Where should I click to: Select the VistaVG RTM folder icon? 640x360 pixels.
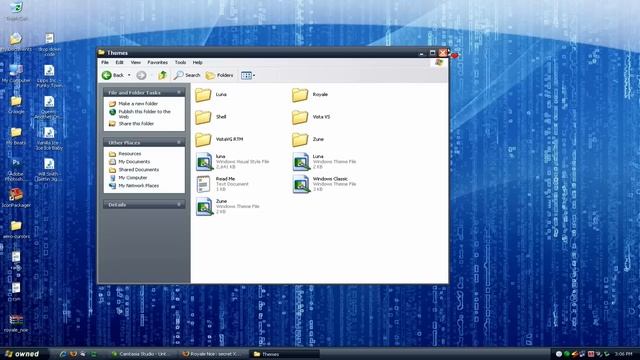(203, 140)
